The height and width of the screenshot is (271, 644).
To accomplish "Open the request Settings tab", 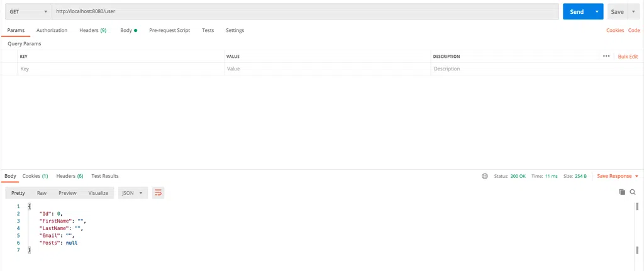I will pyautogui.click(x=235, y=30).
